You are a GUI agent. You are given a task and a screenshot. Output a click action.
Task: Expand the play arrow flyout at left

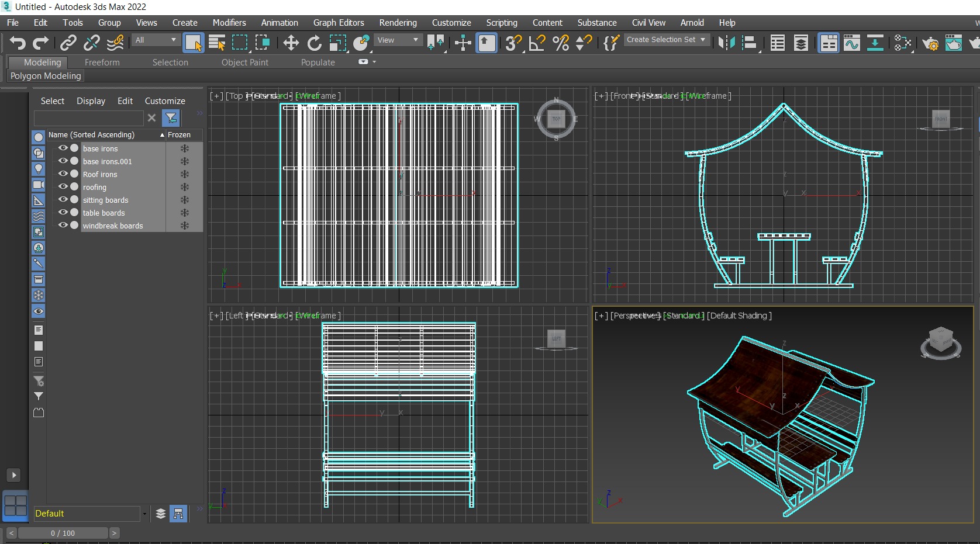(x=13, y=475)
